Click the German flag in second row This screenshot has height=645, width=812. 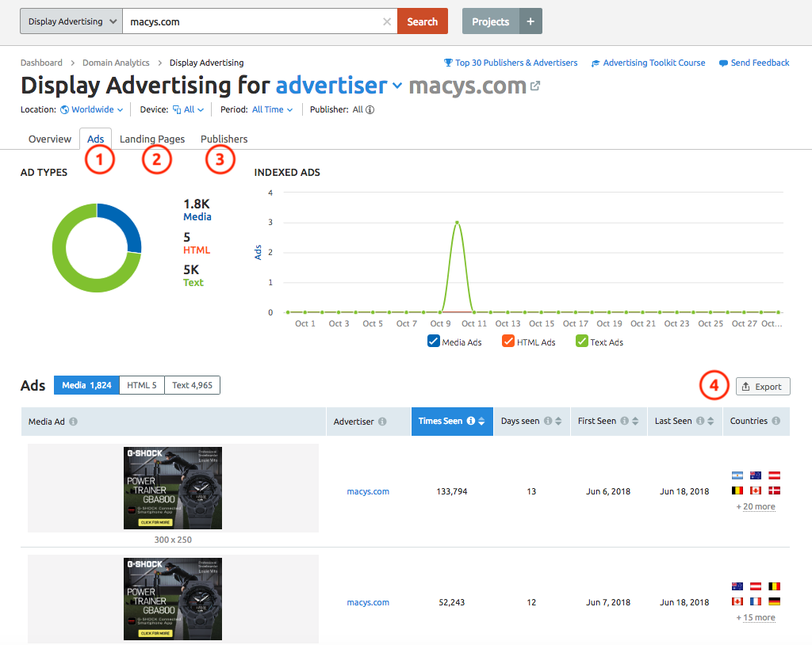click(x=774, y=601)
